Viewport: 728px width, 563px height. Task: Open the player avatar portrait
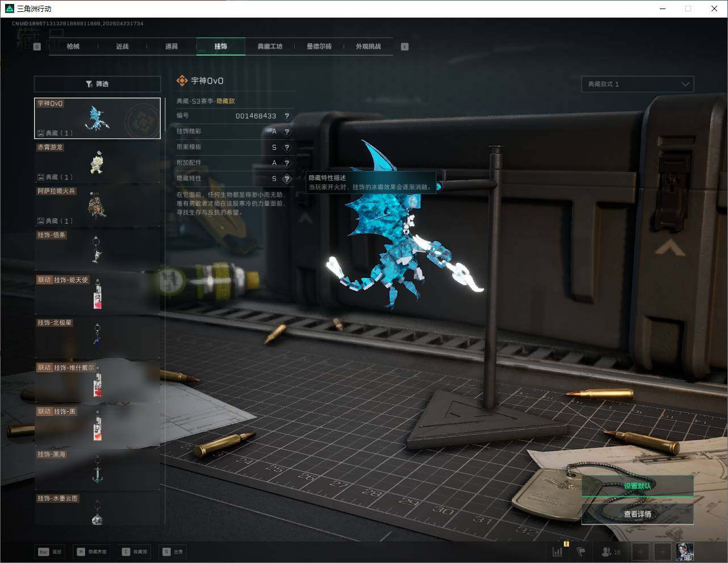[x=684, y=552]
